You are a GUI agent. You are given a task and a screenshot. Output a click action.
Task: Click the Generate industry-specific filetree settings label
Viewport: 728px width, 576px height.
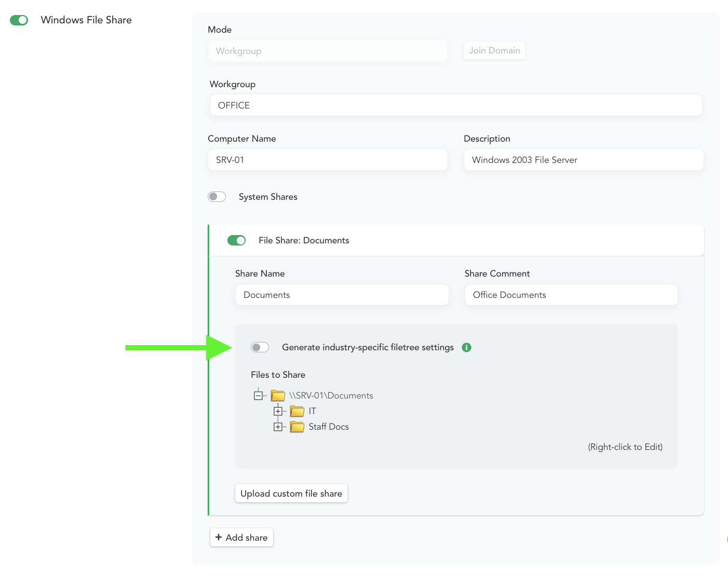point(368,347)
